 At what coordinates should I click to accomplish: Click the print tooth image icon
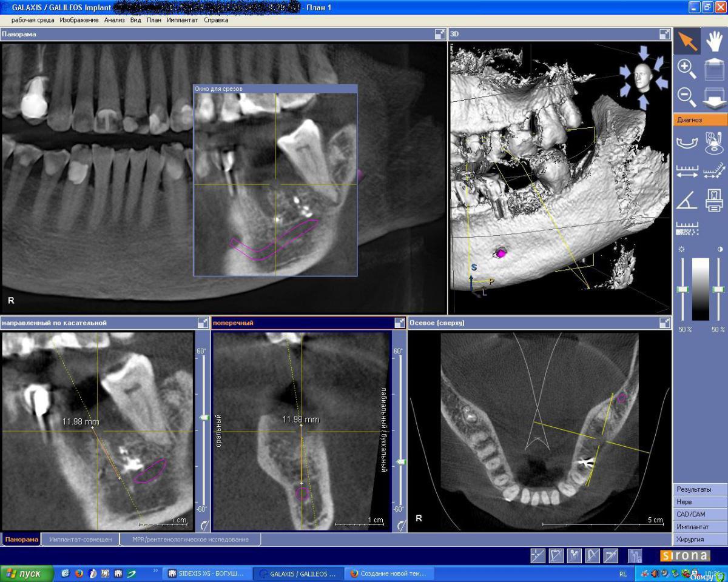click(x=714, y=200)
